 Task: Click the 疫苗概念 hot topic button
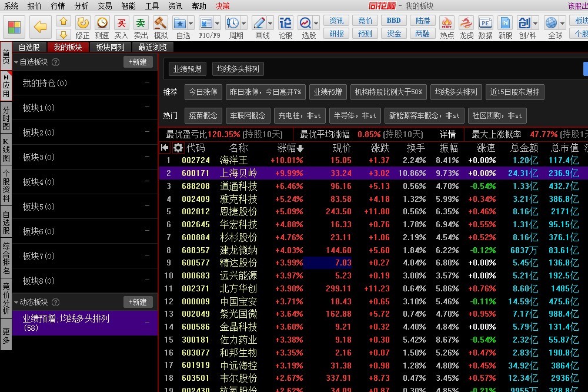tap(203, 115)
